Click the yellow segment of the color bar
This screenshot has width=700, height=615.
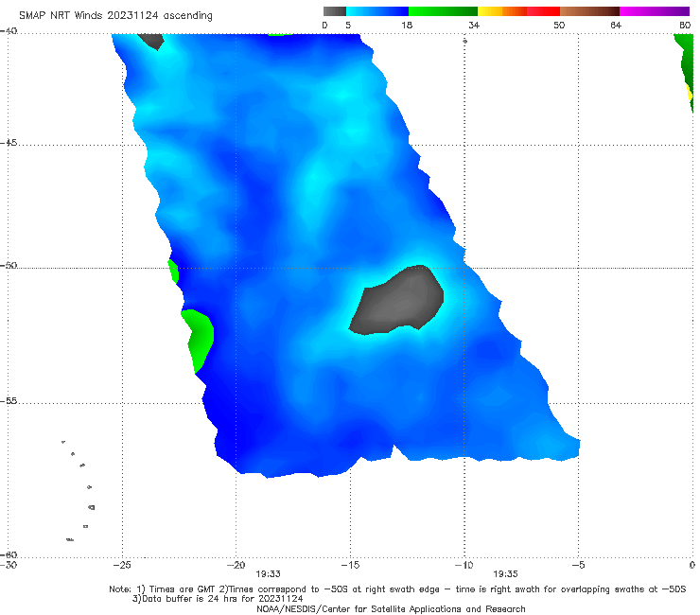click(x=490, y=11)
